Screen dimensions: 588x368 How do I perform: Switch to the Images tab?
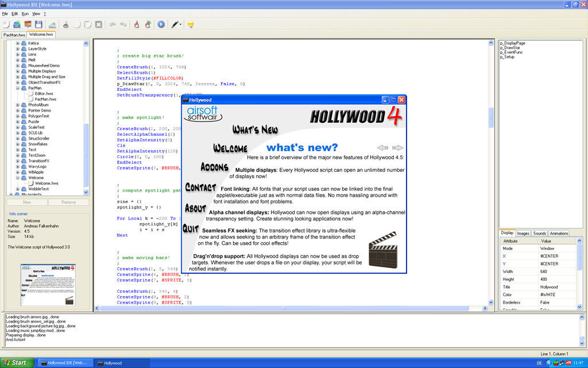(523, 233)
